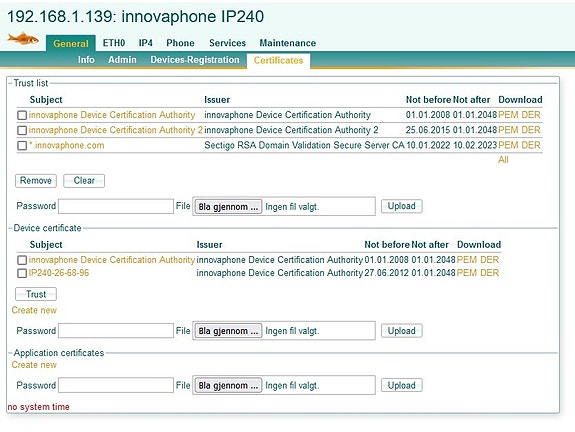This screenshot has width=575, height=432.
Task: Switch to the Maintenance tab
Action: [288, 43]
